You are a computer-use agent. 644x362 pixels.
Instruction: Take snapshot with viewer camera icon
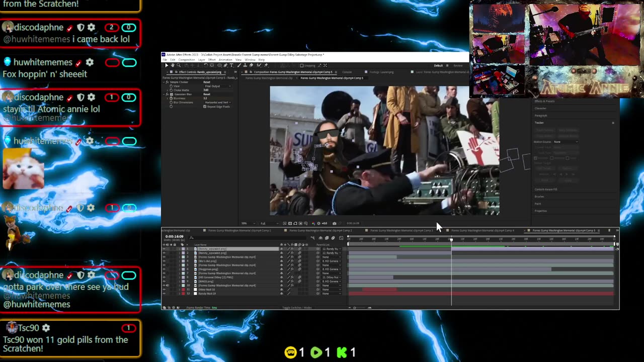pyautogui.click(x=335, y=223)
